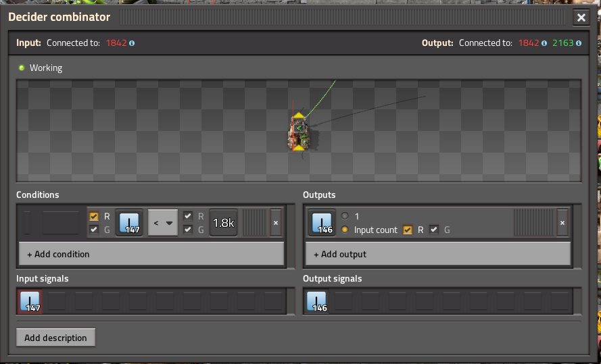Viewport: 601px width, 364px height.
Task: Click info icon beside output green network 2163
Action: [579, 43]
